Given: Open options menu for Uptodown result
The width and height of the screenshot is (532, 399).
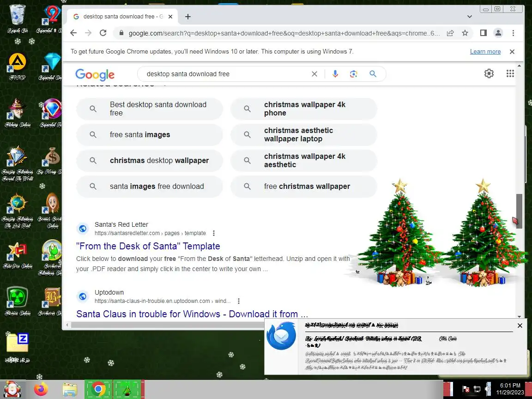Looking at the screenshot, I should 239,301.
